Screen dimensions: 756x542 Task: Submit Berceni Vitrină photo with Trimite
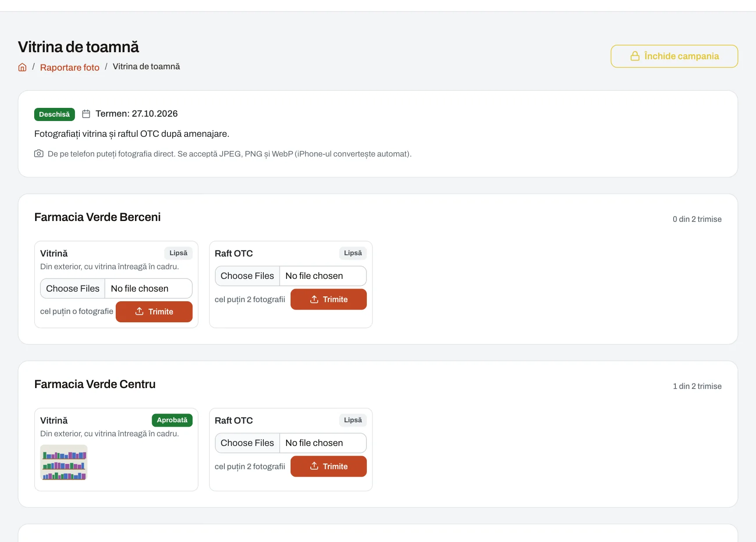coord(154,312)
